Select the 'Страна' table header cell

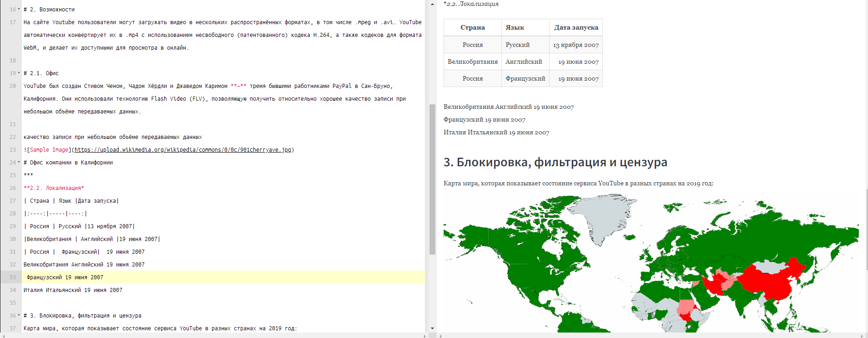472,28
